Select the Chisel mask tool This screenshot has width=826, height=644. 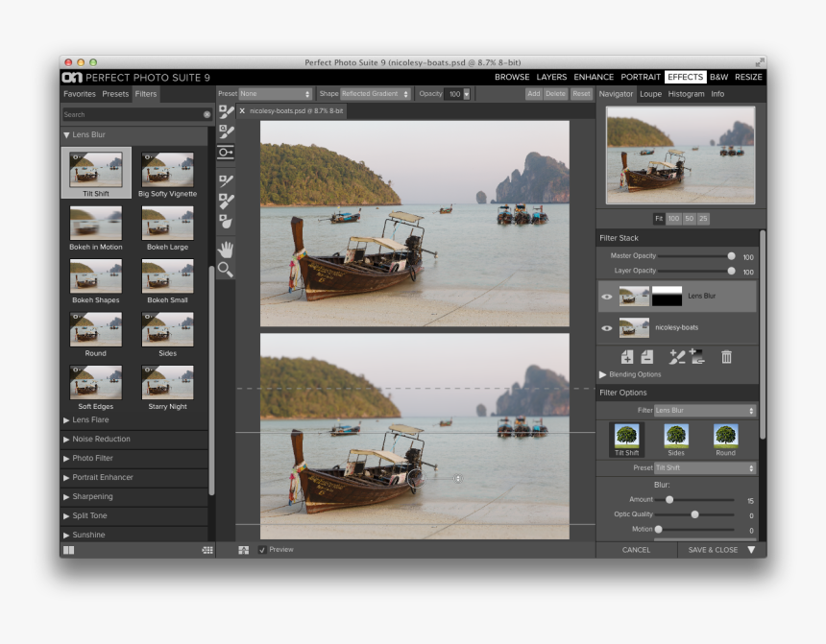tap(226, 202)
